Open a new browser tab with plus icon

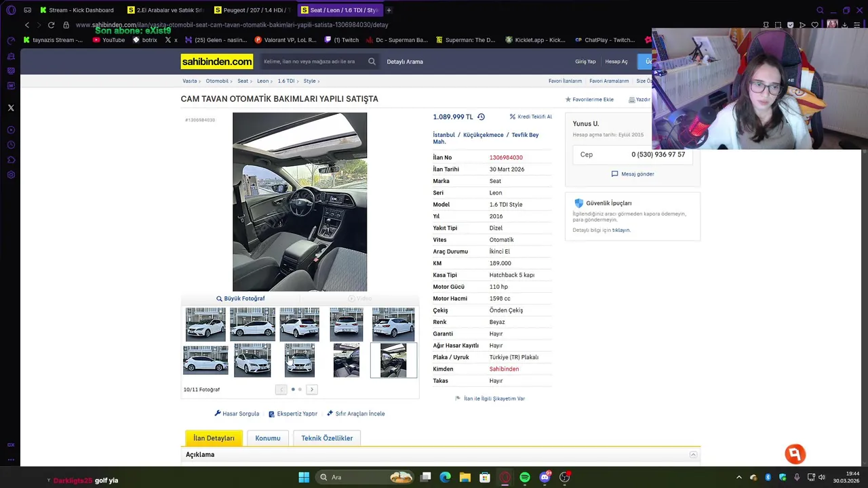coord(389,10)
